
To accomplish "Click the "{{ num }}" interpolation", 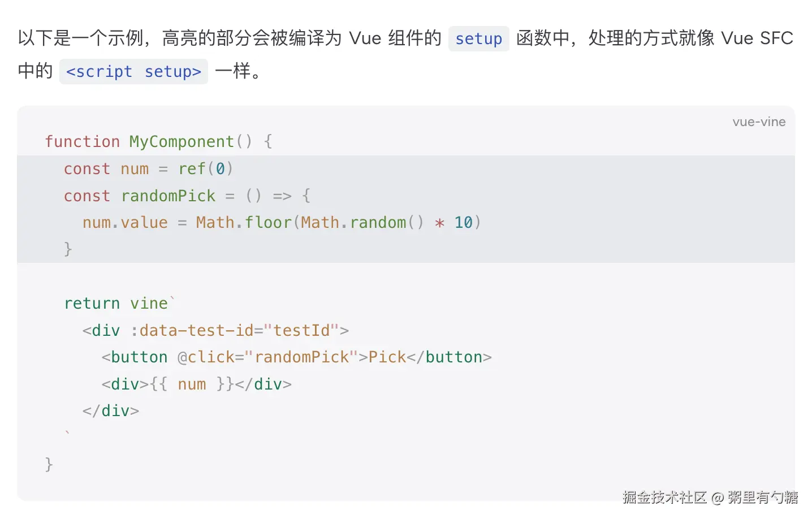I will pos(192,384).
